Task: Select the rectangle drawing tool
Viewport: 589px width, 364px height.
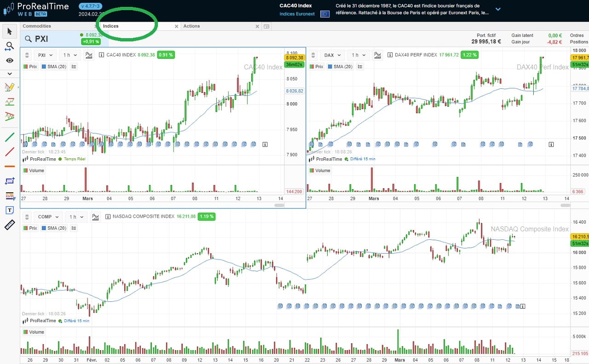Action: 10,181
